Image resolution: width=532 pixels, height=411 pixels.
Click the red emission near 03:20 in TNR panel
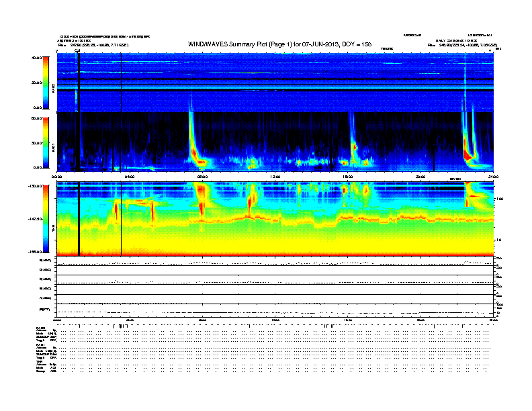pos(116,211)
